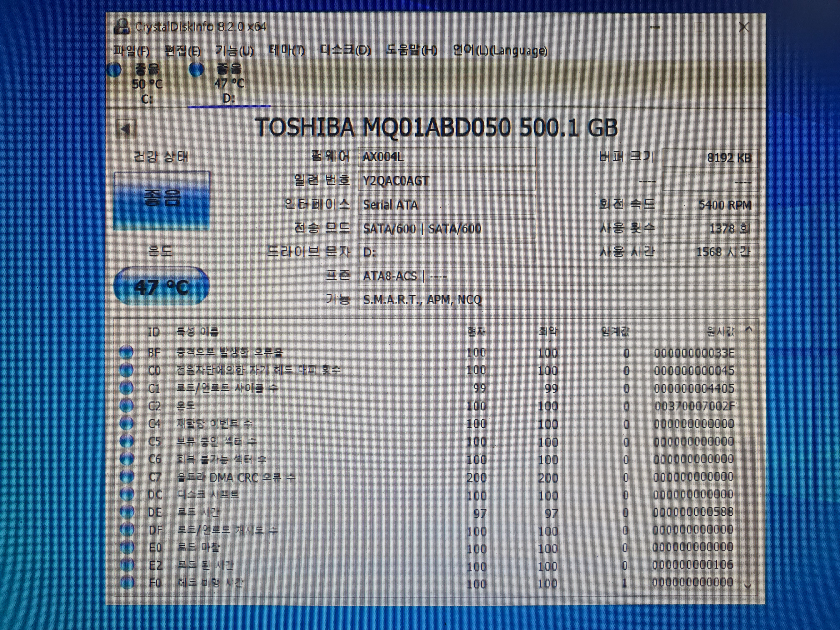This screenshot has height=630, width=840.
Task: Click status circle for E0 row
Action: [127, 547]
